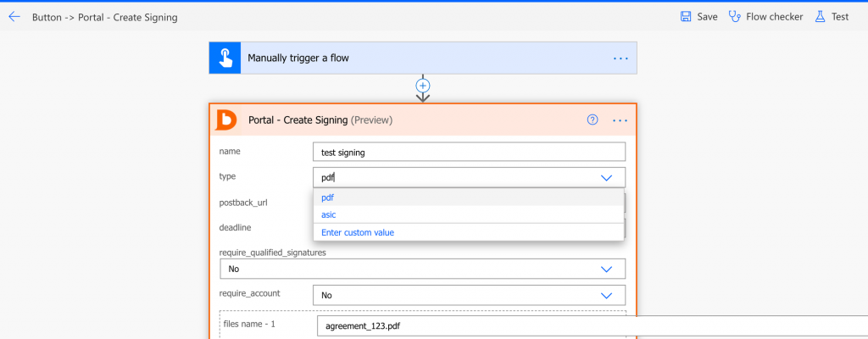868x339 pixels.
Task: Click the Save button label
Action: tap(707, 17)
